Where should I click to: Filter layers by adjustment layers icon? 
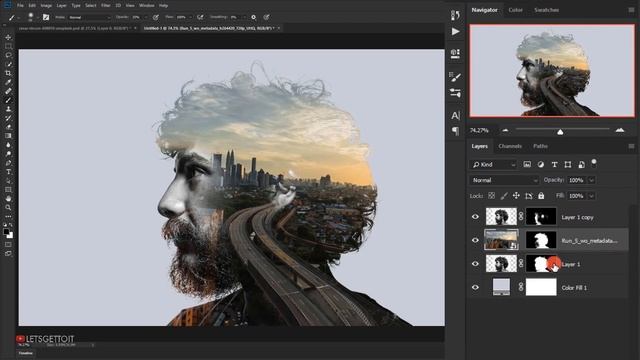click(x=541, y=164)
